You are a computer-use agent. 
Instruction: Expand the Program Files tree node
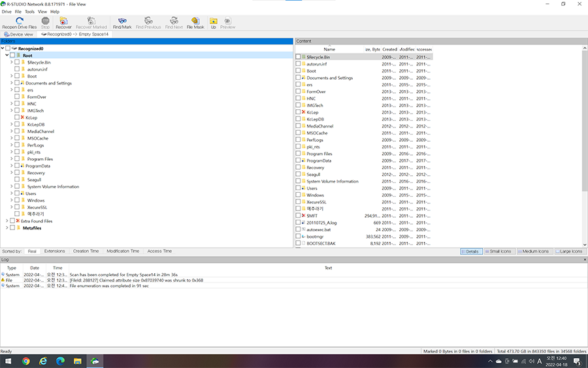[12, 159]
